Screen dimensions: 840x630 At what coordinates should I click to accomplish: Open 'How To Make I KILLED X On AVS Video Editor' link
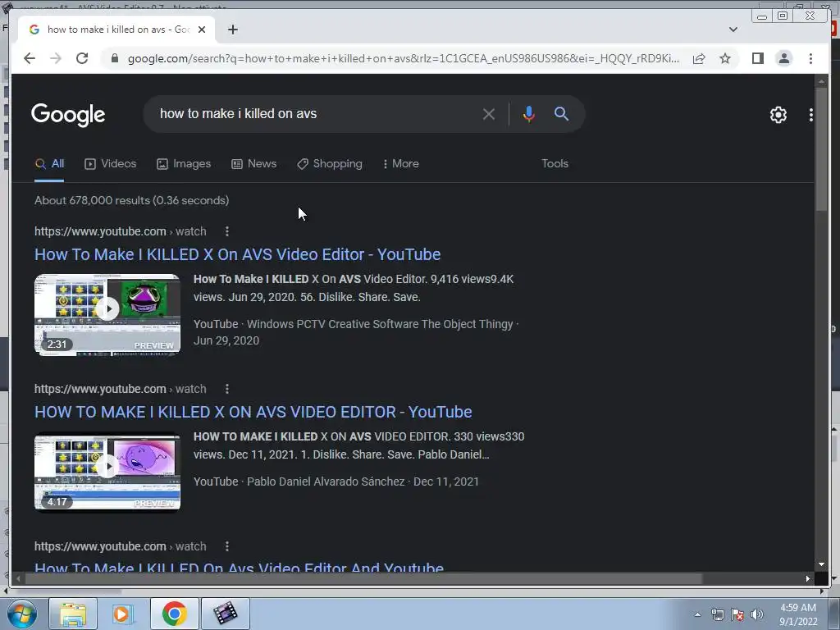[x=237, y=254]
